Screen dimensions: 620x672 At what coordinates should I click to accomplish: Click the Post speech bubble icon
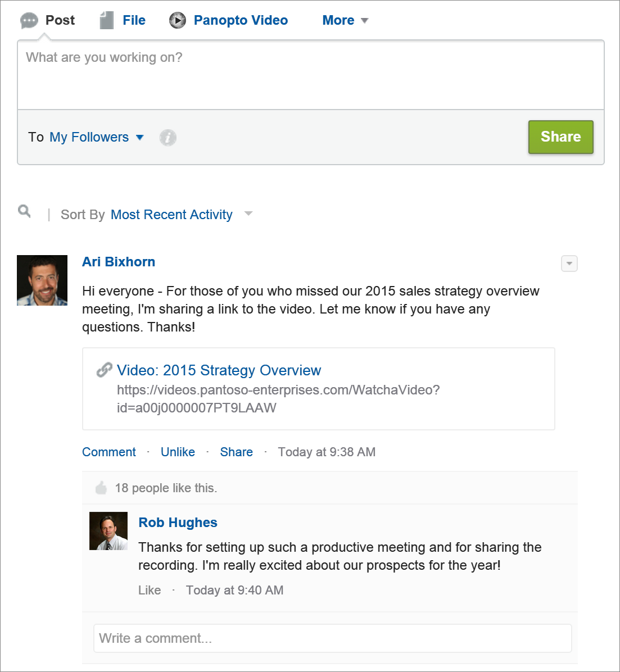click(29, 21)
